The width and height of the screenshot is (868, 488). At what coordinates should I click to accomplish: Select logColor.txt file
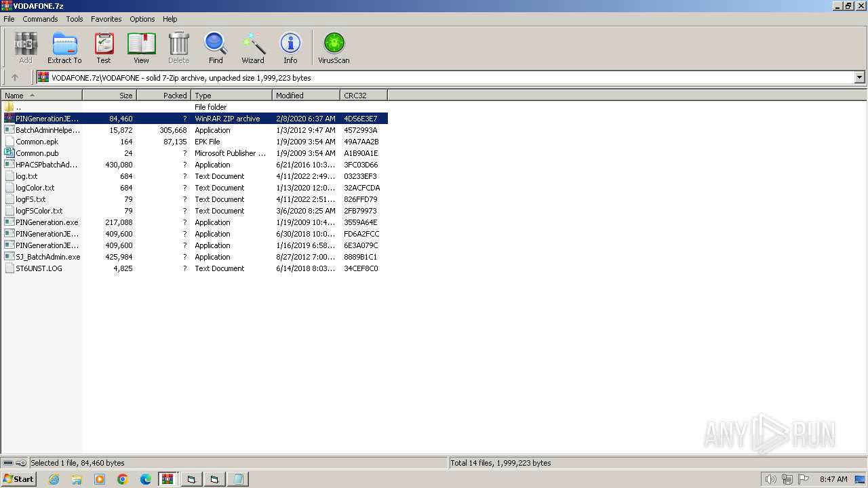[x=195, y=188]
